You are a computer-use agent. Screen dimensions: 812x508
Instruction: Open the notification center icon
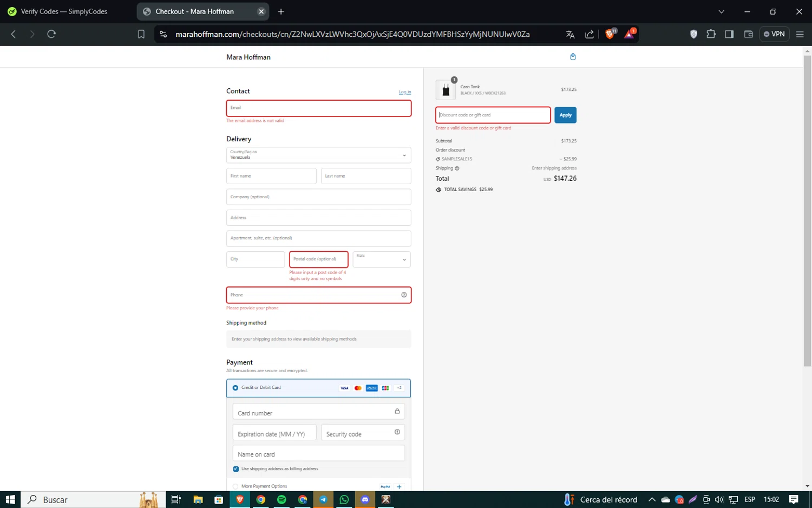coord(794,500)
